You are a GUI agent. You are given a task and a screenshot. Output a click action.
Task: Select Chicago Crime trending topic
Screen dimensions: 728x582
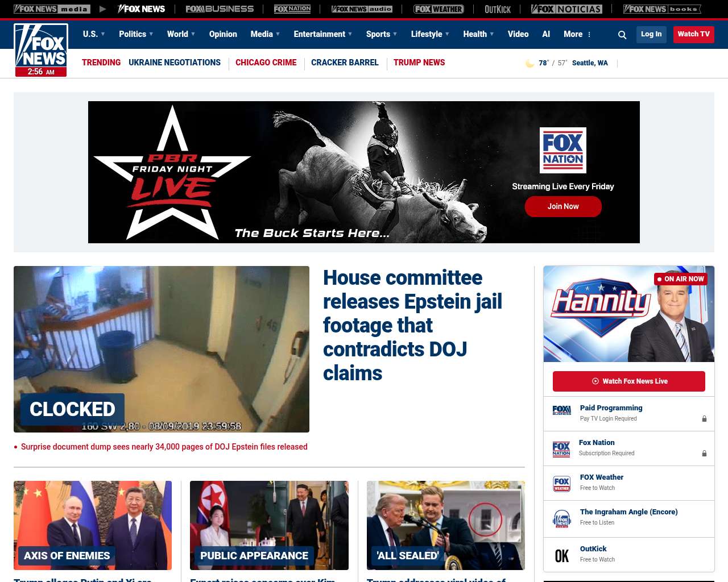point(266,63)
